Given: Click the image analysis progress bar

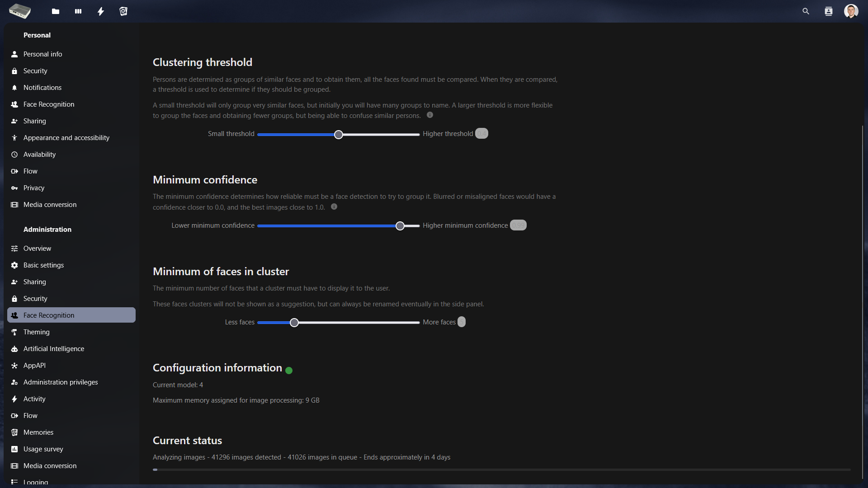Looking at the screenshot, I should [x=501, y=470].
